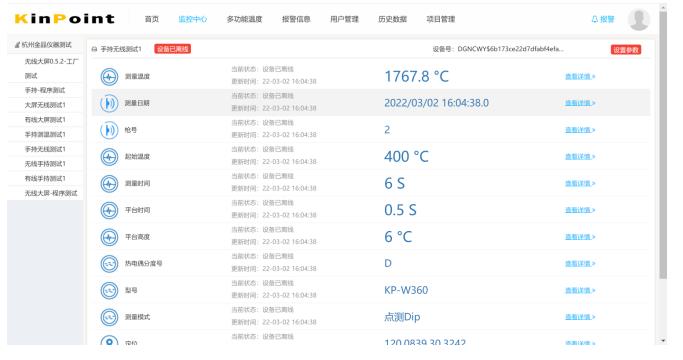This screenshot has width=683, height=360.
Task: Open 查看详情 link for the 6 S row
Action: click(580, 183)
